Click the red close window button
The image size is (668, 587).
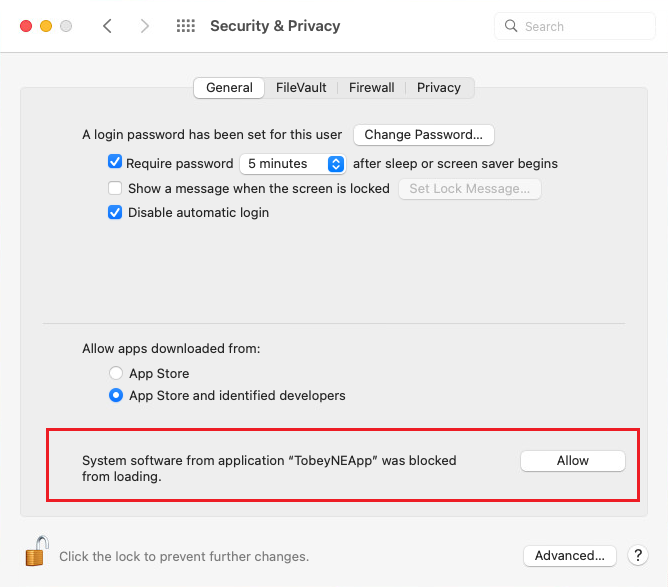pos(26,26)
